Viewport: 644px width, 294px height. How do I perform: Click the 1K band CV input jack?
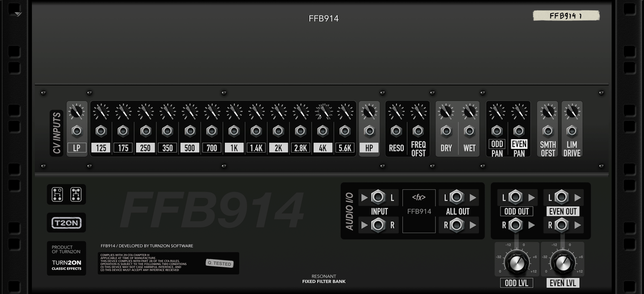pos(234,131)
